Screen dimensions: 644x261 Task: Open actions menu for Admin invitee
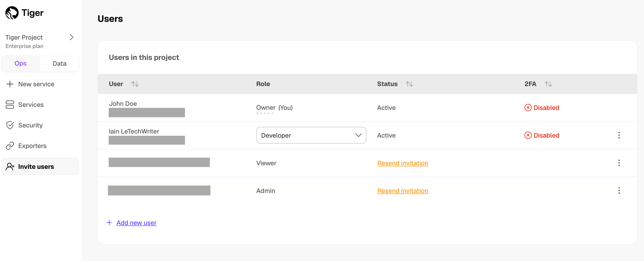[x=619, y=191]
